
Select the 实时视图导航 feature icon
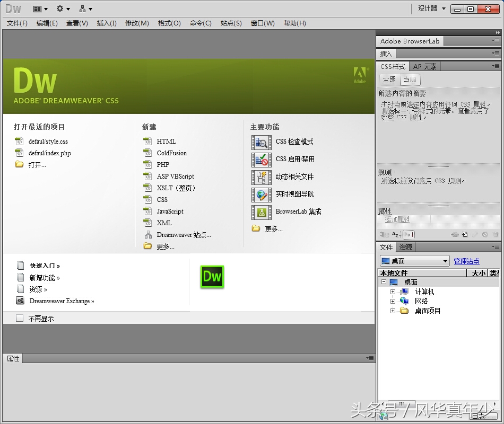tap(262, 195)
